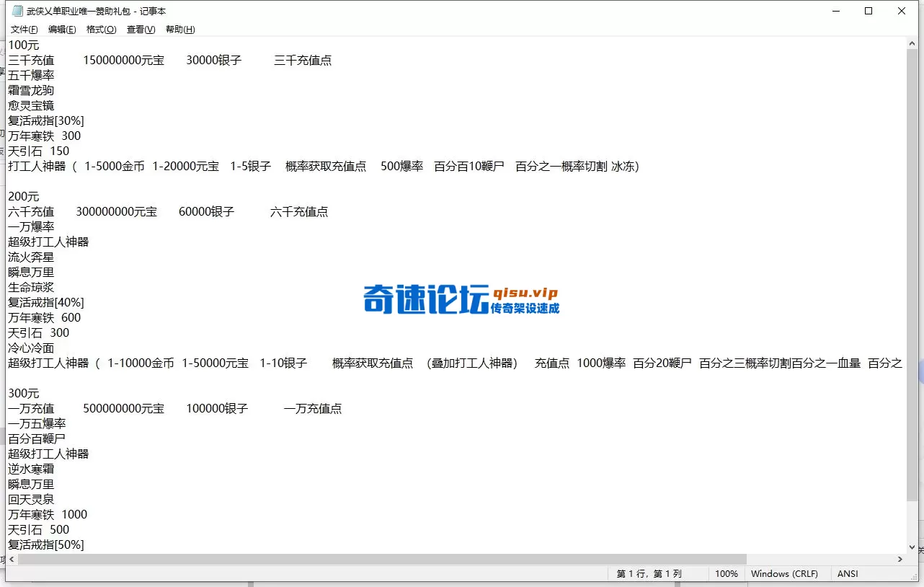
Task: Click the vertical scrollbar up arrow
Action: tap(912, 42)
